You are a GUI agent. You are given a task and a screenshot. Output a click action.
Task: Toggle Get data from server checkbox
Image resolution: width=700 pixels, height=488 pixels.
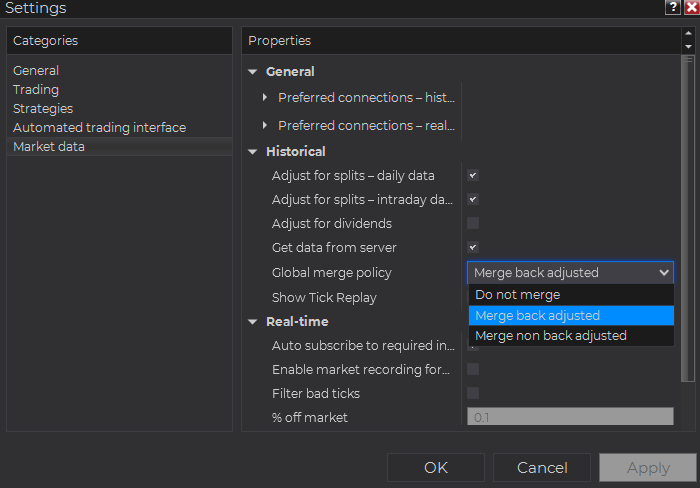[x=473, y=247]
